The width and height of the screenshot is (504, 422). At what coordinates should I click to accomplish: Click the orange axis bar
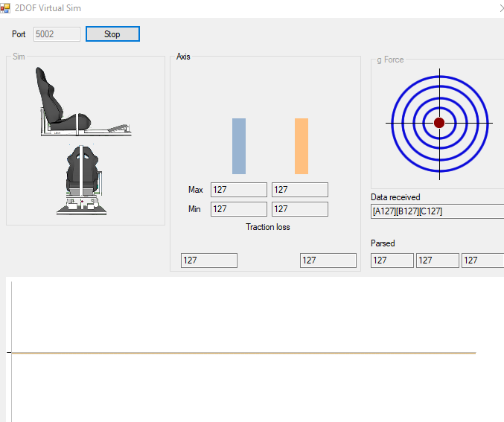(302, 146)
